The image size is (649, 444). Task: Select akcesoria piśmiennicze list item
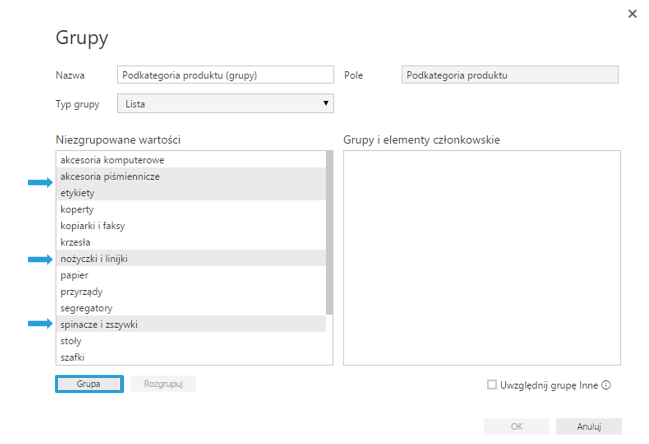[x=110, y=176]
